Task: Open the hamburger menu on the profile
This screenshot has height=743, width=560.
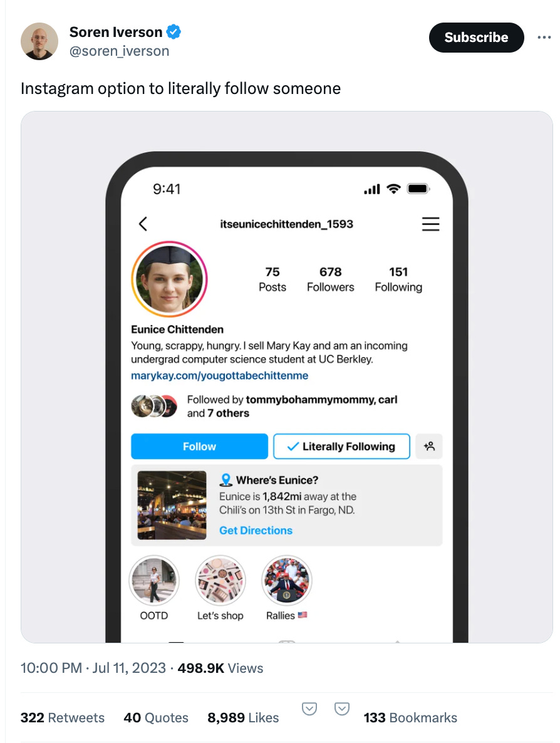Action: (x=431, y=224)
